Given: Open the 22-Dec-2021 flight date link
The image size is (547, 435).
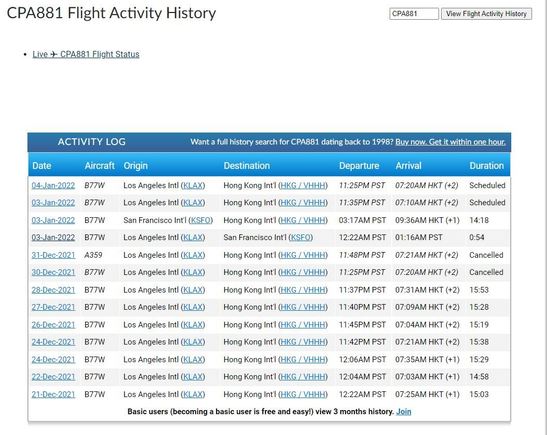Looking at the screenshot, I should (x=53, y=377).
